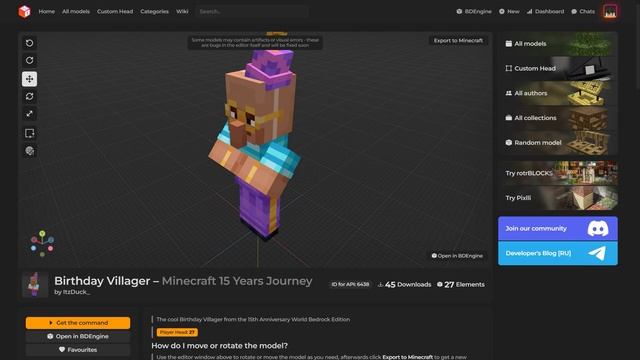640x360 pixels.
Task: Click the site logo cube icon
Action: coord(24,11)
